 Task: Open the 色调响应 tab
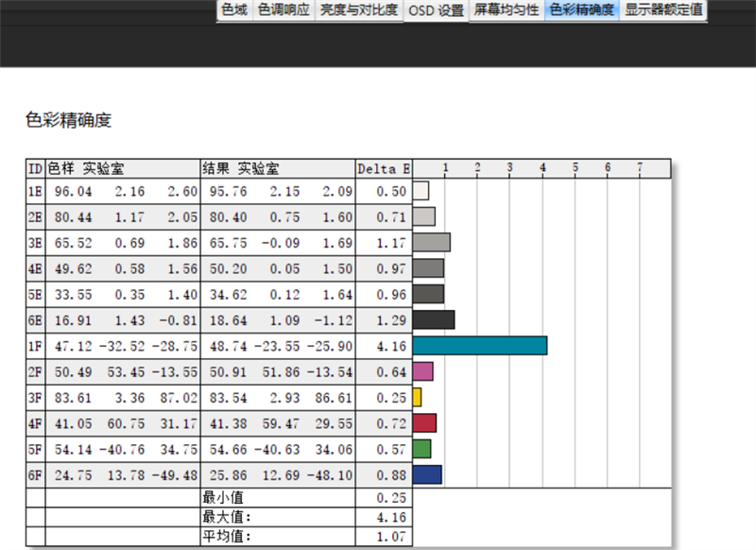[283, 10]
